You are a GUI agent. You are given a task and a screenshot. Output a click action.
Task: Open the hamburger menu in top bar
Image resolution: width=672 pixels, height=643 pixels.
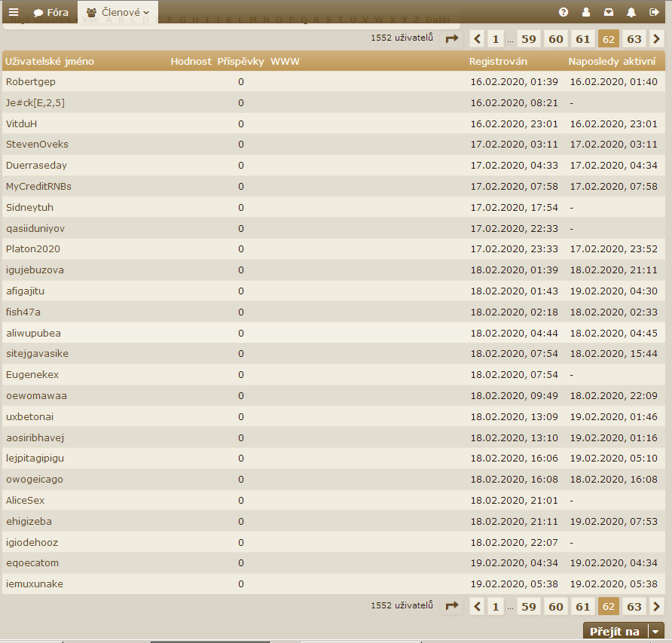point(14,12)
